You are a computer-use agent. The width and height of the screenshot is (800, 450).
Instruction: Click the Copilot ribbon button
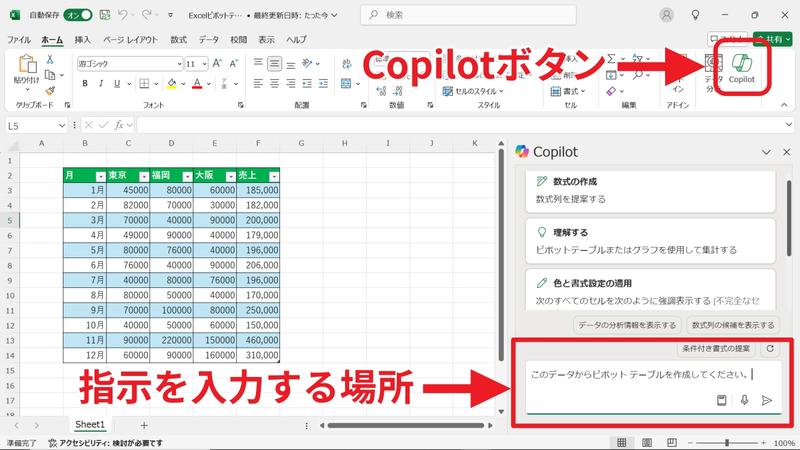coord(741,68)
